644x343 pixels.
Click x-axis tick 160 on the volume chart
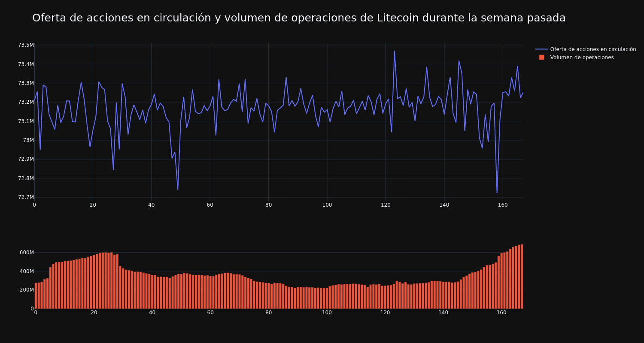click(x=501, y=313)
